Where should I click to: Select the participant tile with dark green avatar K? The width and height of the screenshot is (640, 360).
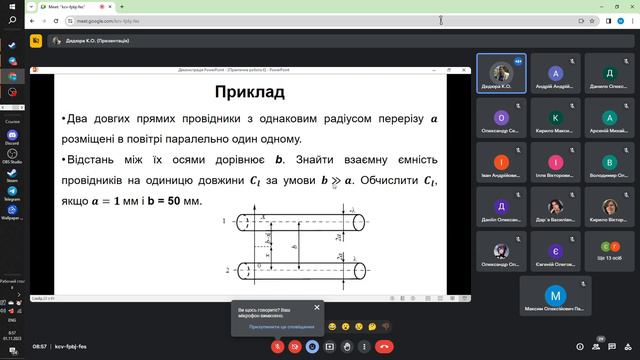click(556, 118)
